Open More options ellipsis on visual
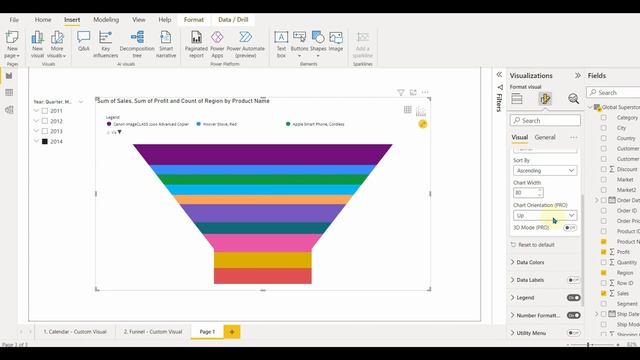The width and height of the screenshot is (640, 360). click(x=425, y=93)
